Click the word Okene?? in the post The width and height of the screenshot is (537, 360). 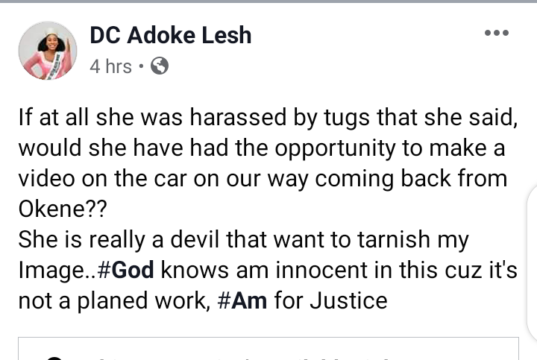coord(63,209)
